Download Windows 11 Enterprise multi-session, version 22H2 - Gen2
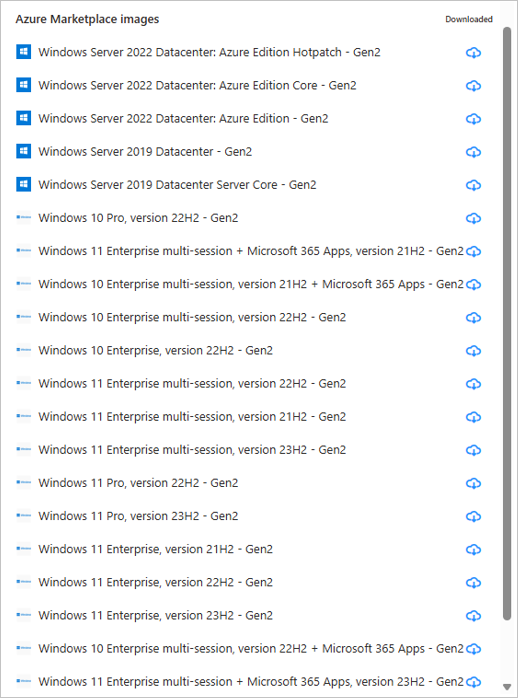 pyautogui.click(x=473, y=384)
